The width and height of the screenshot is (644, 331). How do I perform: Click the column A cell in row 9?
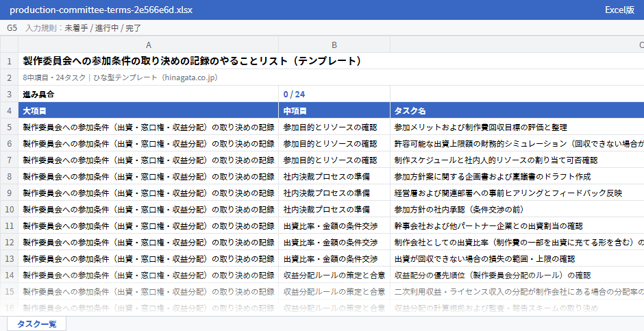(148, 193)
